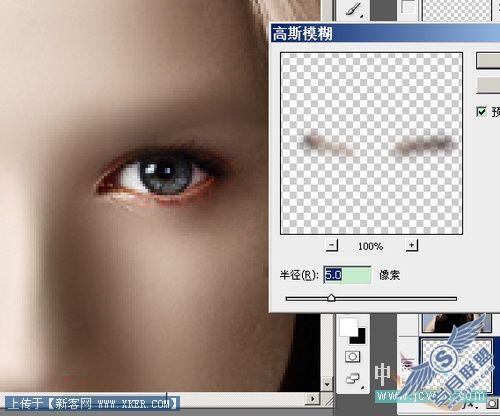This screenshot has width=500, height=416.
Task: Toggle the Preview checkbox in Gaussian Blur
Action: (481, 112)
